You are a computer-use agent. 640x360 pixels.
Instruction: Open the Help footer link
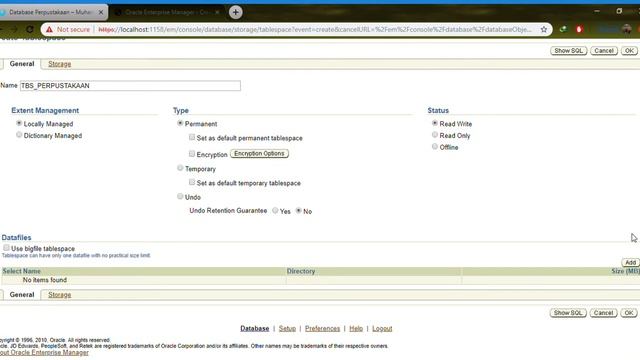tap(356, 329)
